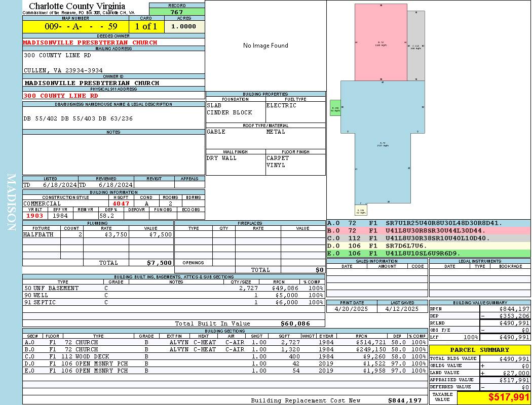Click the No Image Found placeholder
Viewport: 532px width, 405px height.
coord(265,46)
